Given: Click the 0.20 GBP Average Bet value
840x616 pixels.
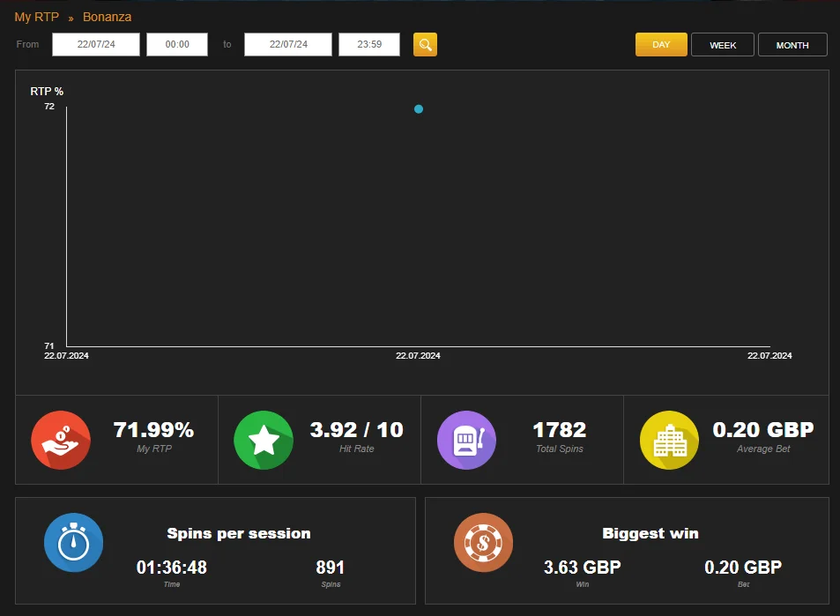Looking at the screenshot, I should pos(763,429).
